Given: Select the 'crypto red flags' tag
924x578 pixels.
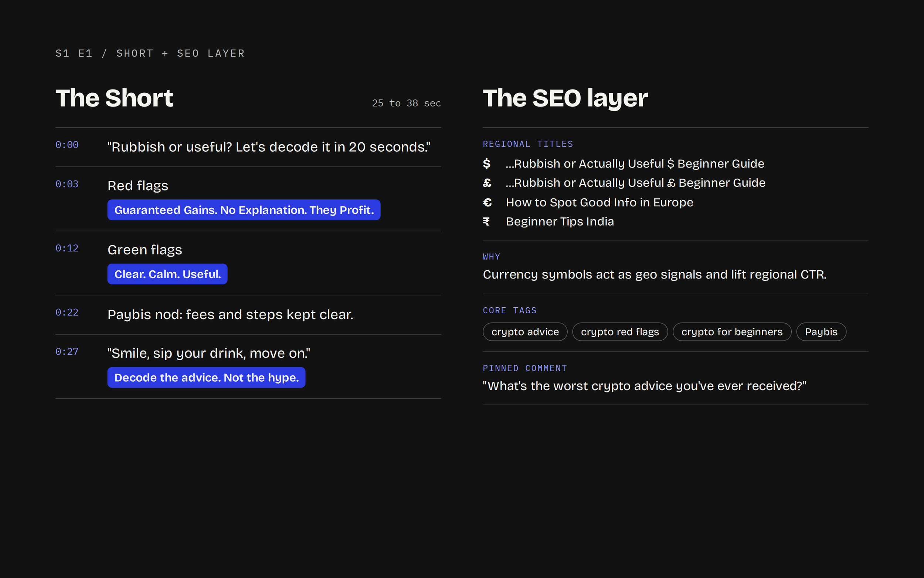Looking at the screenshot, I should (620, 332).
